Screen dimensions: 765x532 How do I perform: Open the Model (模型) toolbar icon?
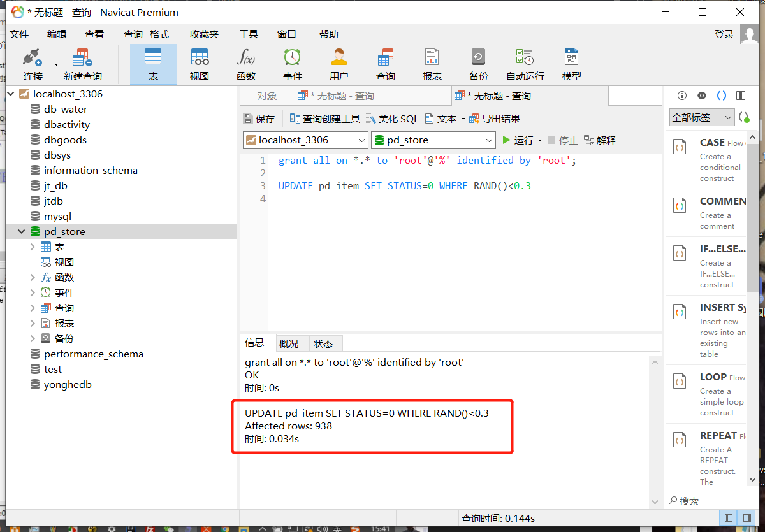[x=572, y=64]
